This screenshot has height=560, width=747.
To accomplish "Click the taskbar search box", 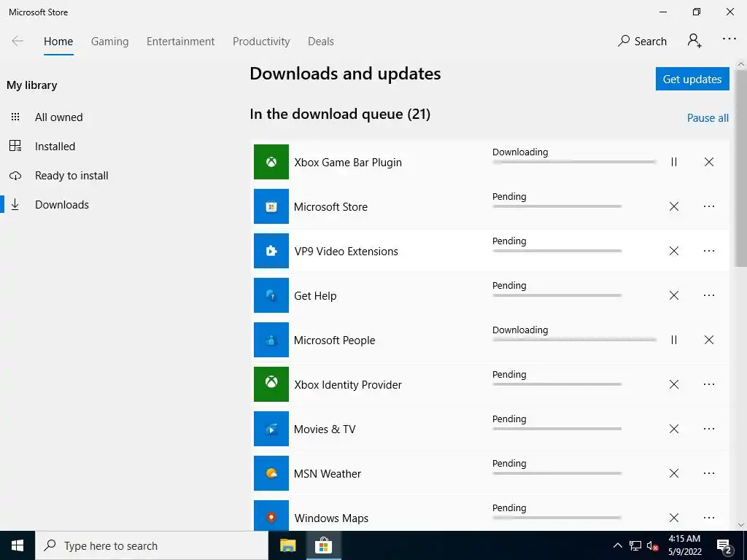I will coord(152,545).
